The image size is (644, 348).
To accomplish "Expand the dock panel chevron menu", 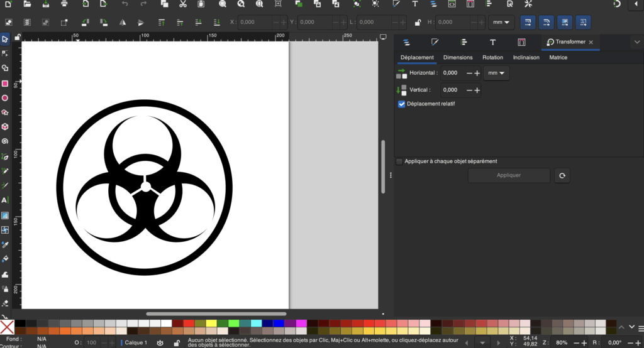I will 636,42.
